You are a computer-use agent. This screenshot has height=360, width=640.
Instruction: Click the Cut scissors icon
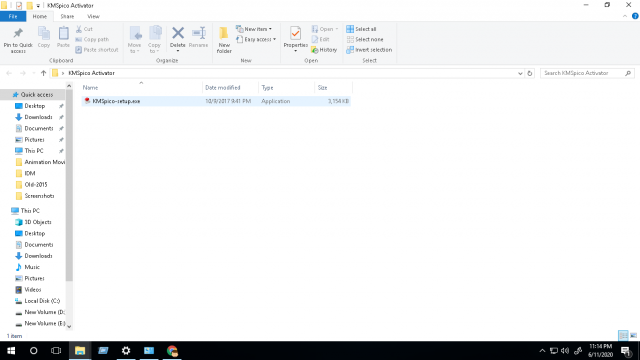(79, 29)
